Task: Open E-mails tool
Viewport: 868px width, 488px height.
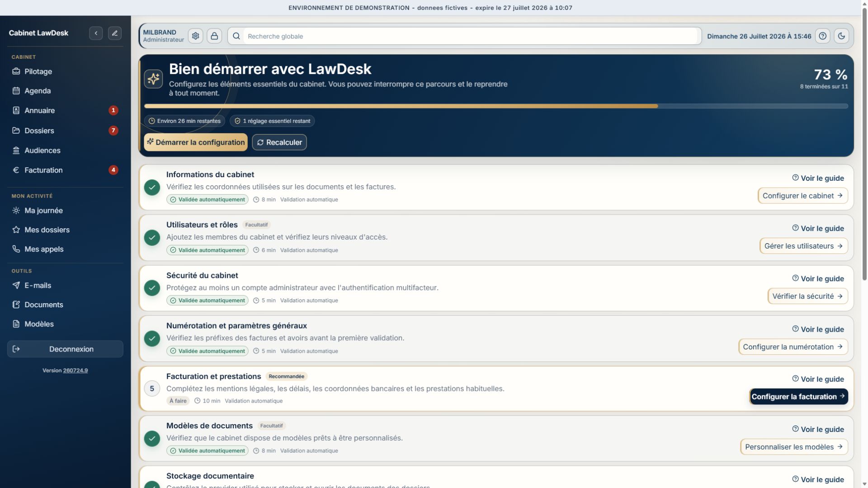Action: tap(65, 286)
